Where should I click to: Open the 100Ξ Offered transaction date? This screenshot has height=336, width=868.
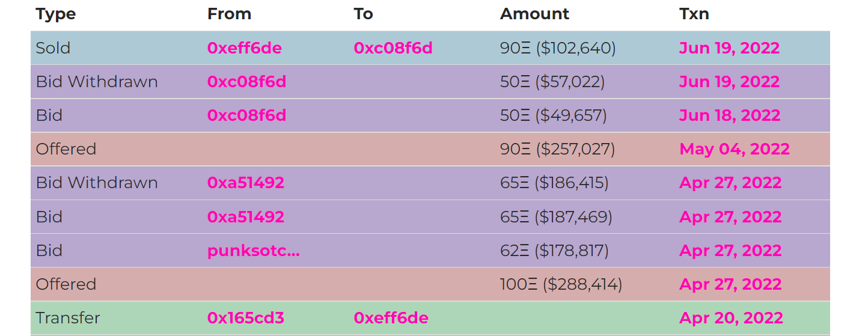click(x=730, y=284)
